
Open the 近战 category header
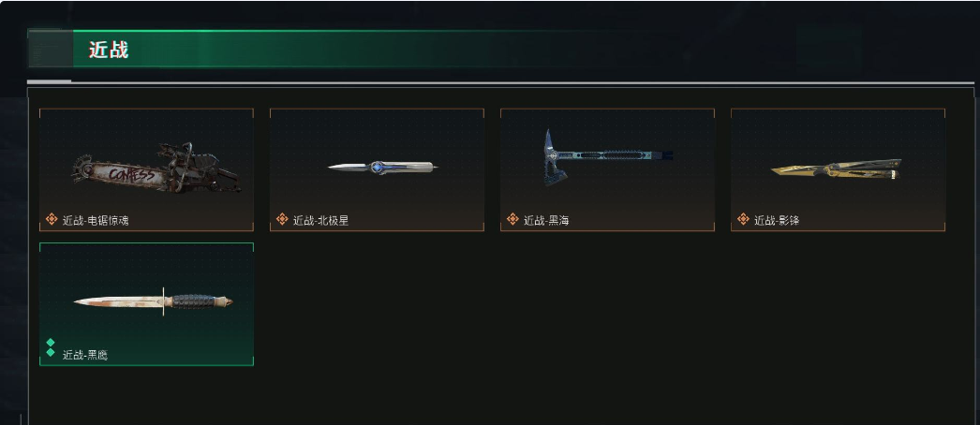click(108, 50)
